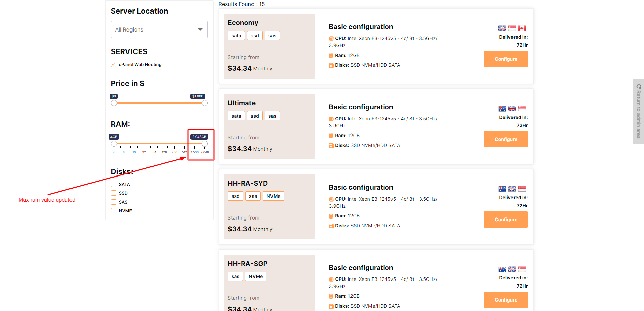Click the Disks icon in HH-RA-SYD card
This screenshot has height=311, width=644.
point(331,226)
